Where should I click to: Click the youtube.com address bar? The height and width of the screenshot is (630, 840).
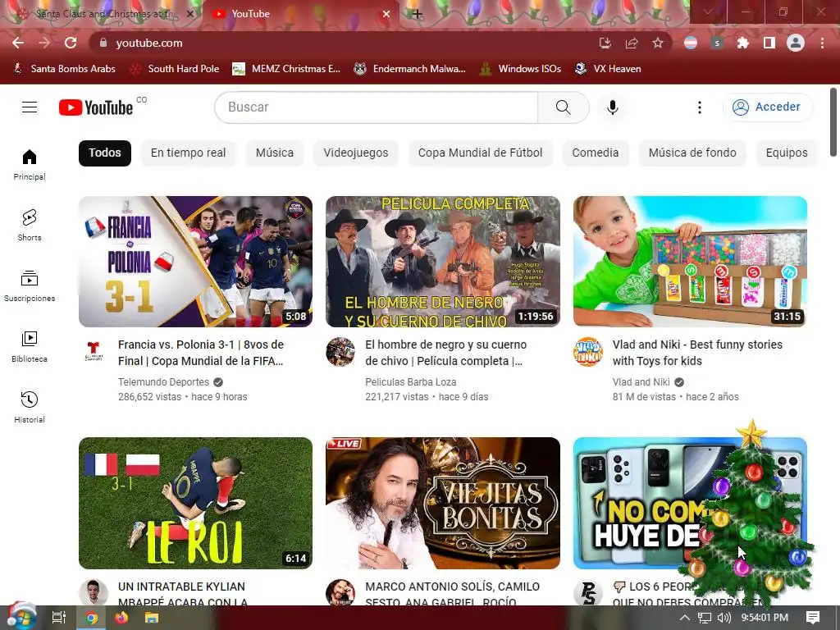(x=343, y=43)
